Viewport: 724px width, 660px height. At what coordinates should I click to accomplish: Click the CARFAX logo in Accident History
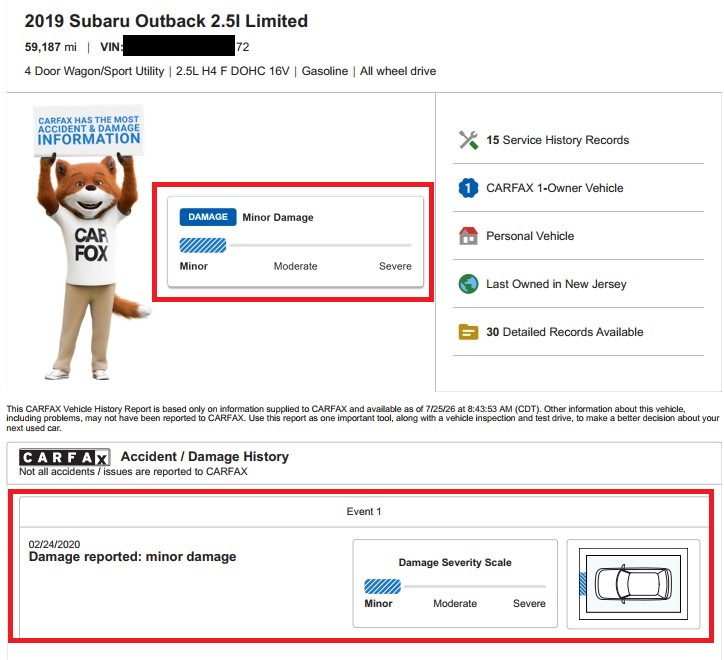click(x=64, y=457)
